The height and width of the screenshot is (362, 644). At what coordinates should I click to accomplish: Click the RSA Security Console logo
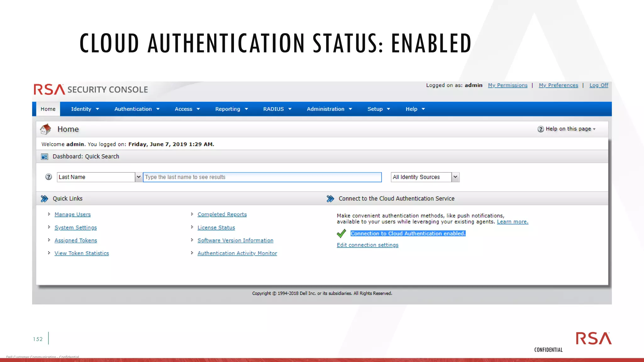pyautogui.click(x=91, y=90)
